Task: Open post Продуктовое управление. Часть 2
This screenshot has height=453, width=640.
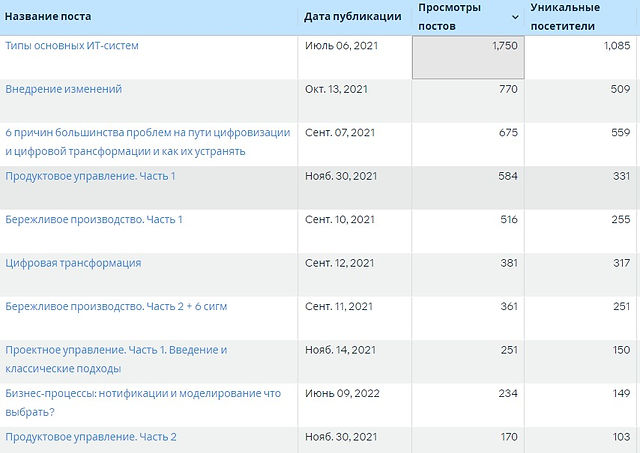Action: [x=91, y=437]
